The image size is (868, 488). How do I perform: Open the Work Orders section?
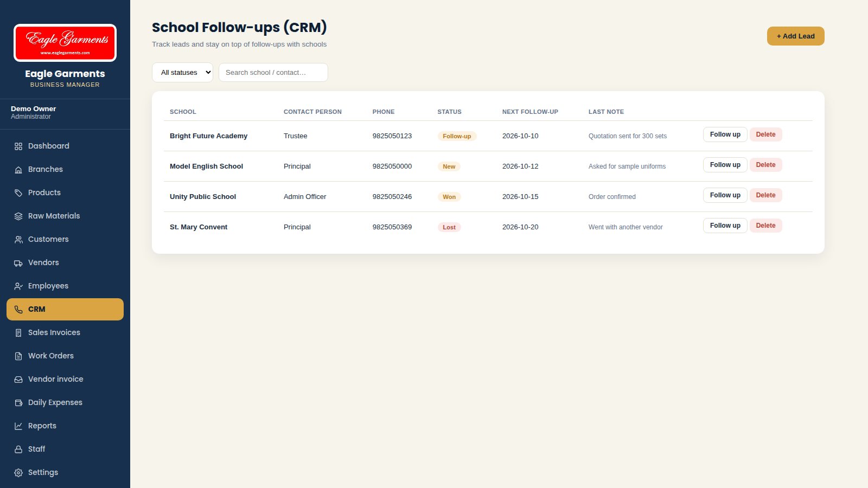65,356
